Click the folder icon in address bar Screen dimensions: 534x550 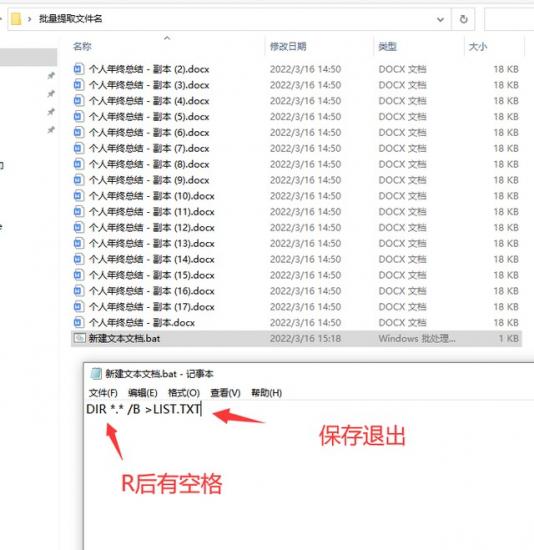click(16, 19)
